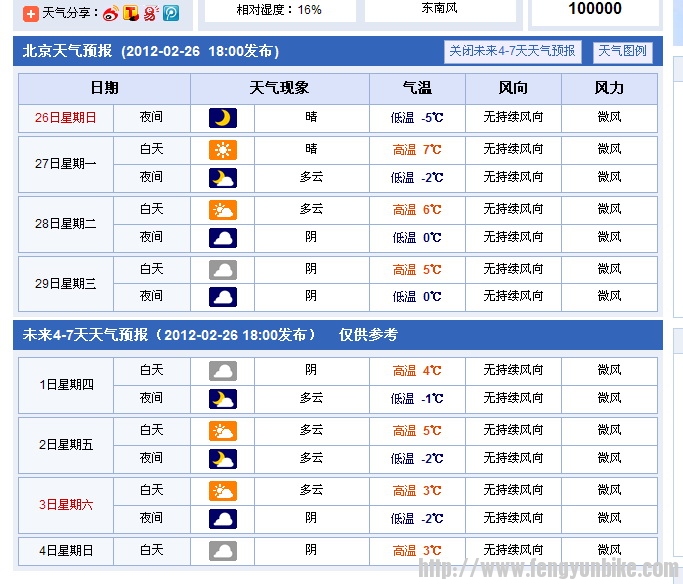Click the 1日 night cloudy moon icon
683x584 pixels.
223,399
